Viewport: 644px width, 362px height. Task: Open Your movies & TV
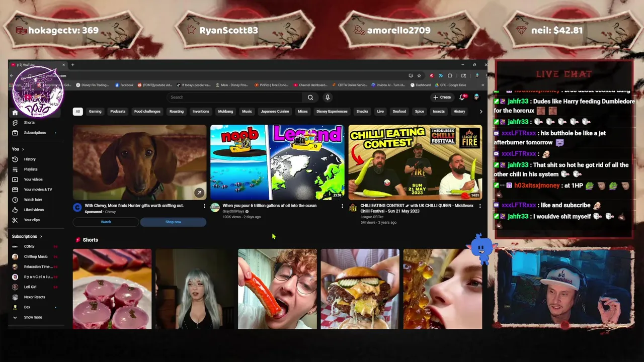pos(38,190)
